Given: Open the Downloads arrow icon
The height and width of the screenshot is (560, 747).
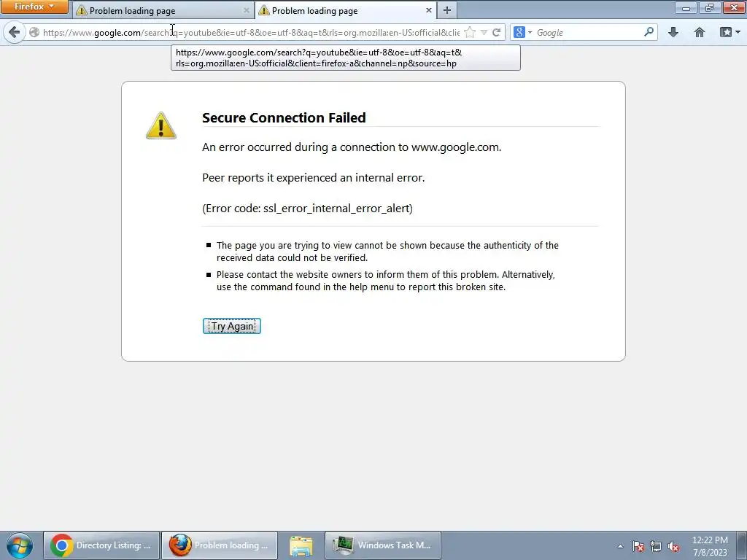Looking at the screenshot, I should (673, 32).
